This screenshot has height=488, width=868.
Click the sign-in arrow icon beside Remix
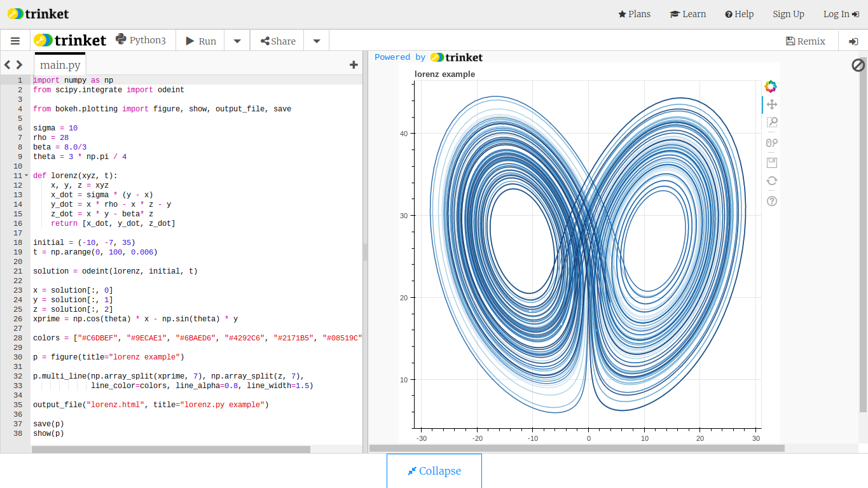coord(853,41)
